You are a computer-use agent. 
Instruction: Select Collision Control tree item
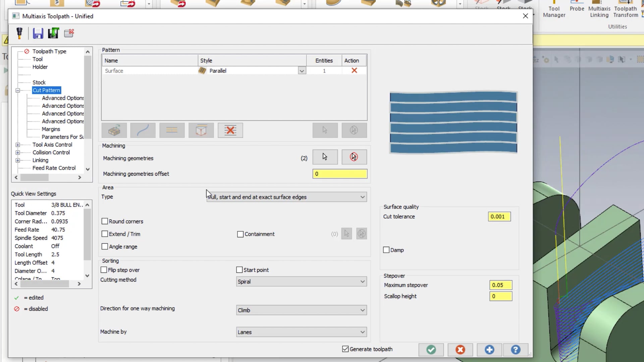(51, 152)
